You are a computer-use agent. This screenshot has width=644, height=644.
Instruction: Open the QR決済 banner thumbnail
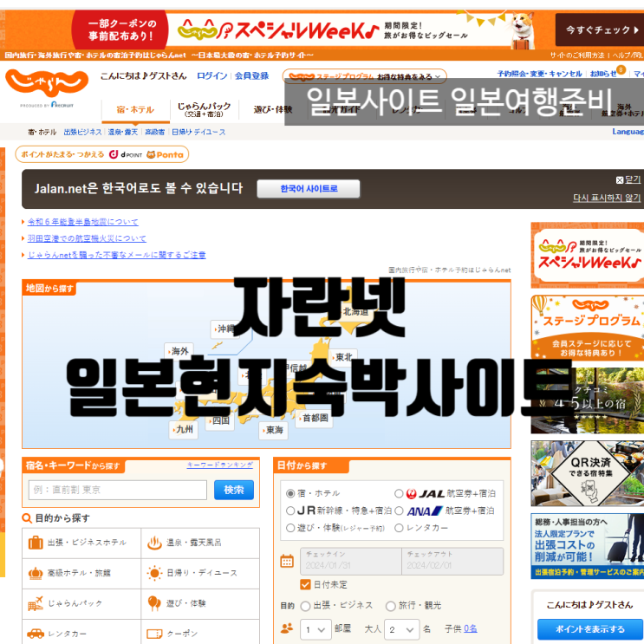(x=588, y=473)
